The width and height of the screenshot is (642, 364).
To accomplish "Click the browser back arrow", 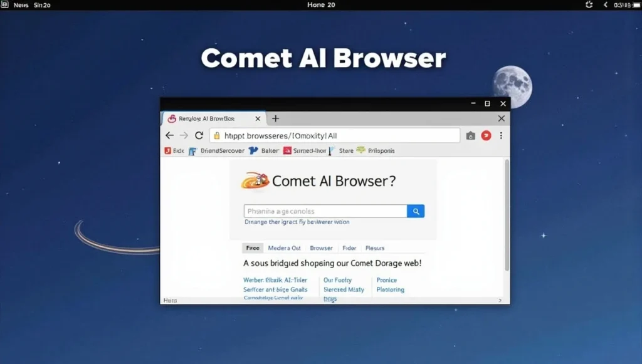I will [x=169, y=135].
